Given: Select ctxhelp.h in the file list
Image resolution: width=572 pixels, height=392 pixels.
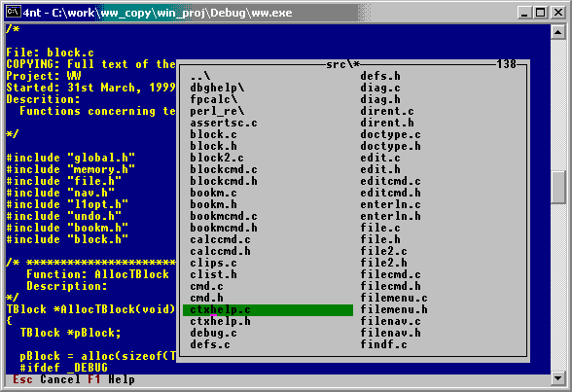Looking at the screenshot, I should pos(220,321).
